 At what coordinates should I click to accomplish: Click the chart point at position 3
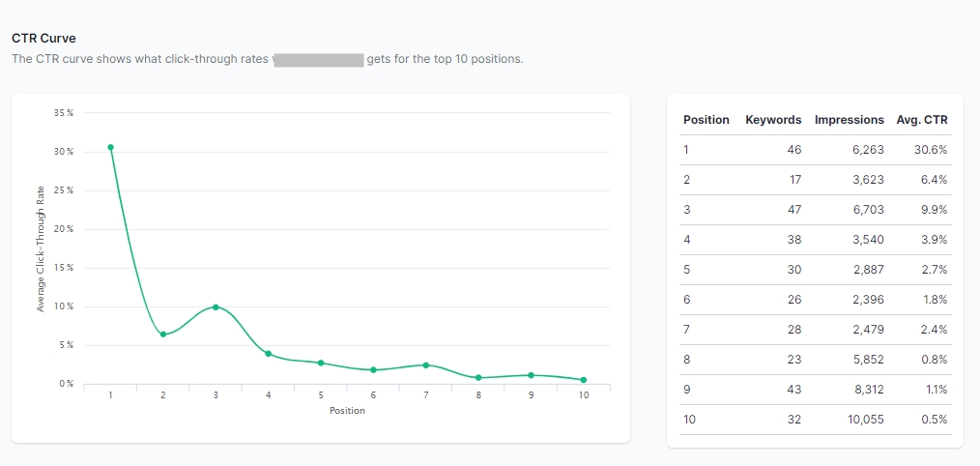tap(216, 306)
